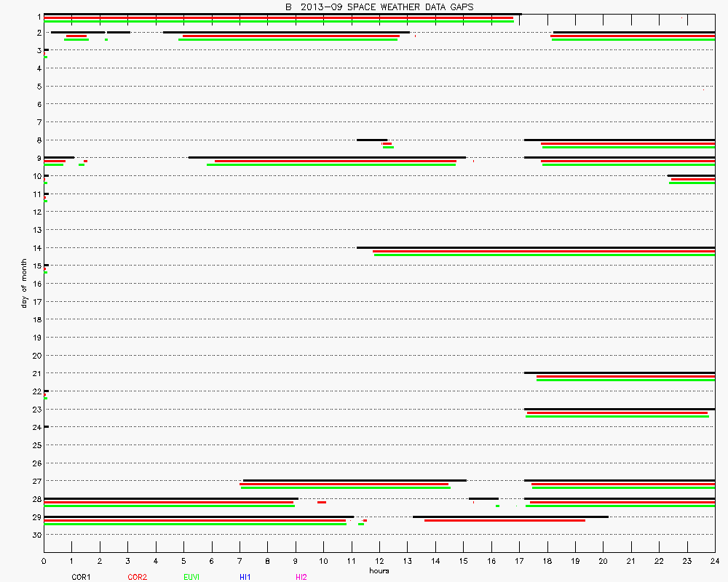Click the magenta HI2 legend label
This screenshot has width=728, height=582.
301,577
